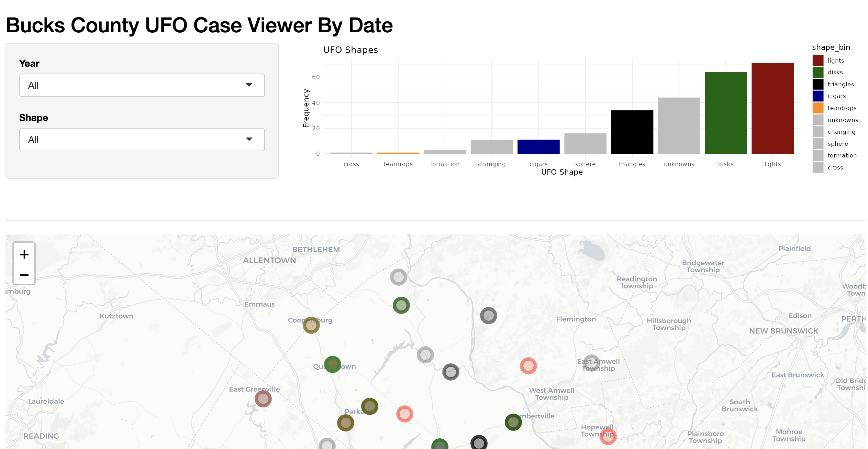Click the lights legend color swatch
Viewport: 868px width, 449px height.
click(818, 61)
